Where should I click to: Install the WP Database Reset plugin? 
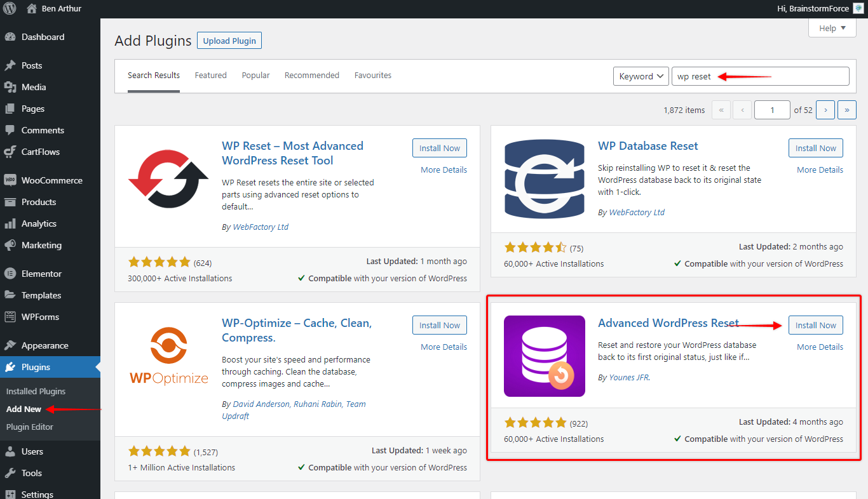click(x=816, y=148)
